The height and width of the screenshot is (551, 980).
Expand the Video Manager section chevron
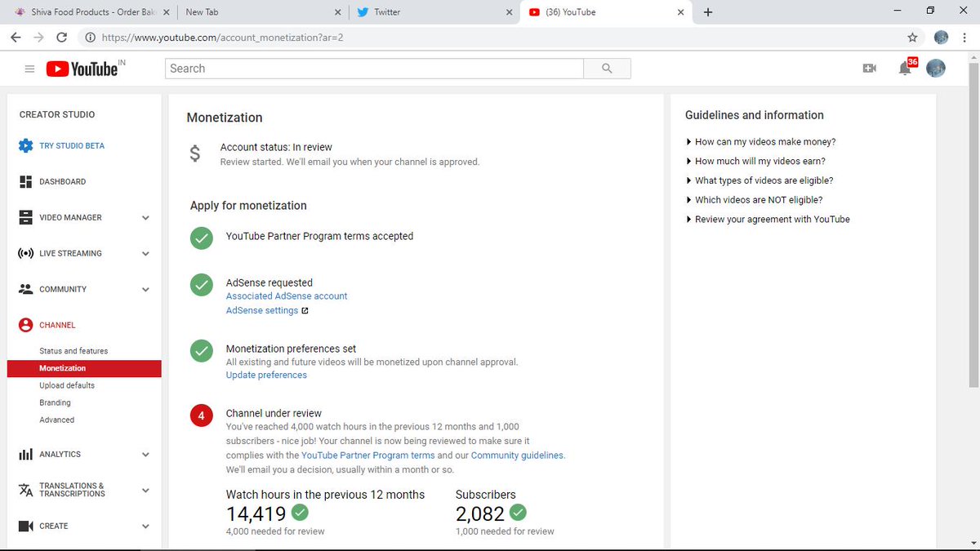pos(145,218)
